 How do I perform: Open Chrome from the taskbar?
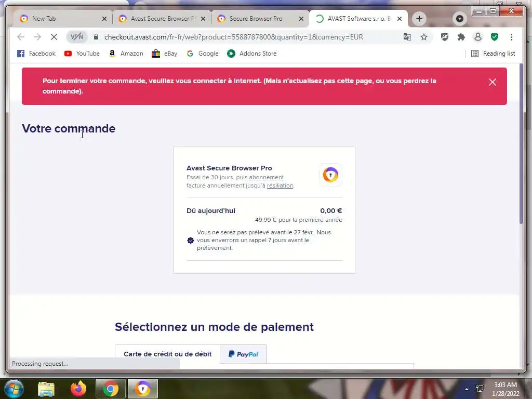[x=111, y=389]
